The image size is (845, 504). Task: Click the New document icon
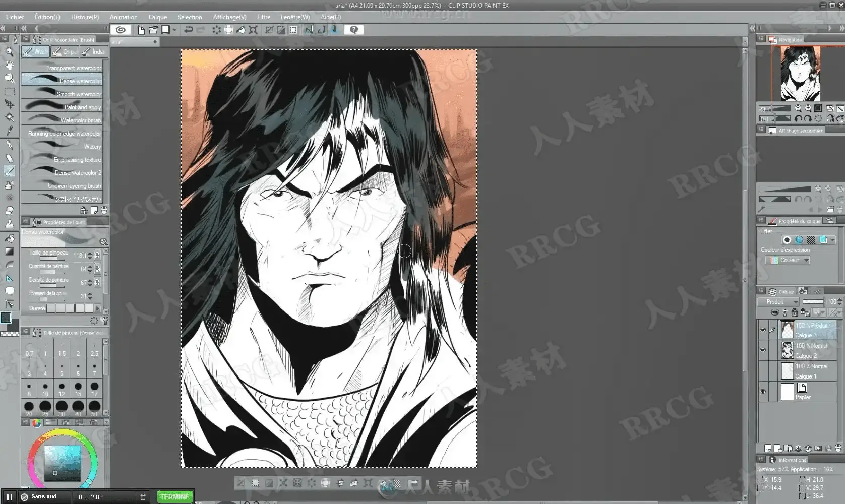tap(141, 30)
